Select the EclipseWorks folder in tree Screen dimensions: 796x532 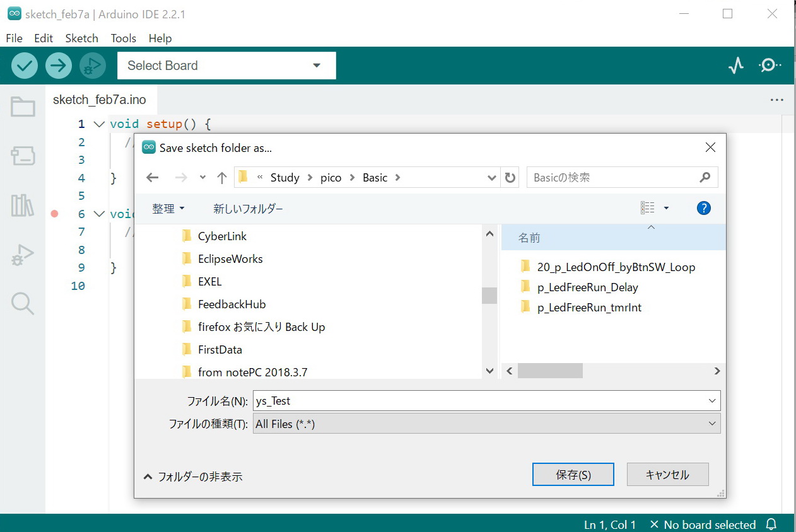click(221, 259)
